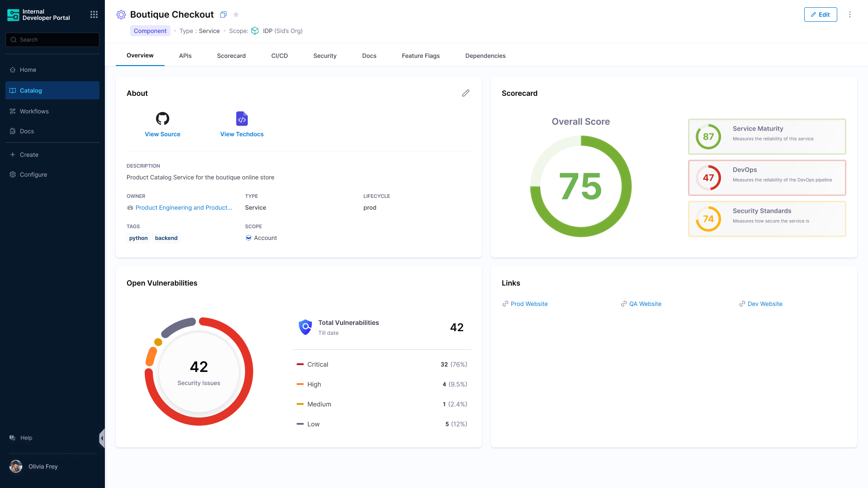Toggle the favorite star for Boutique Checkout
Screen dimensions: 868x488
(x=236, y=14)
